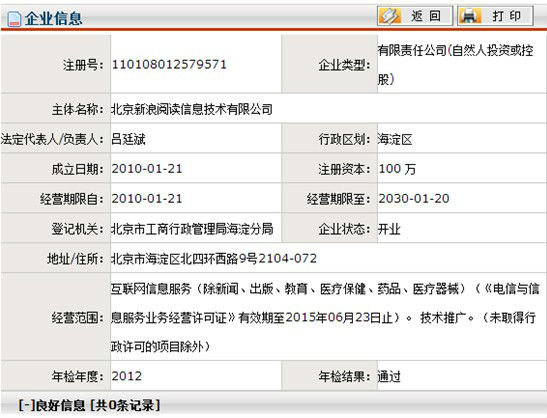
Task: Click the 企业信息 header title
Action: 53,18
